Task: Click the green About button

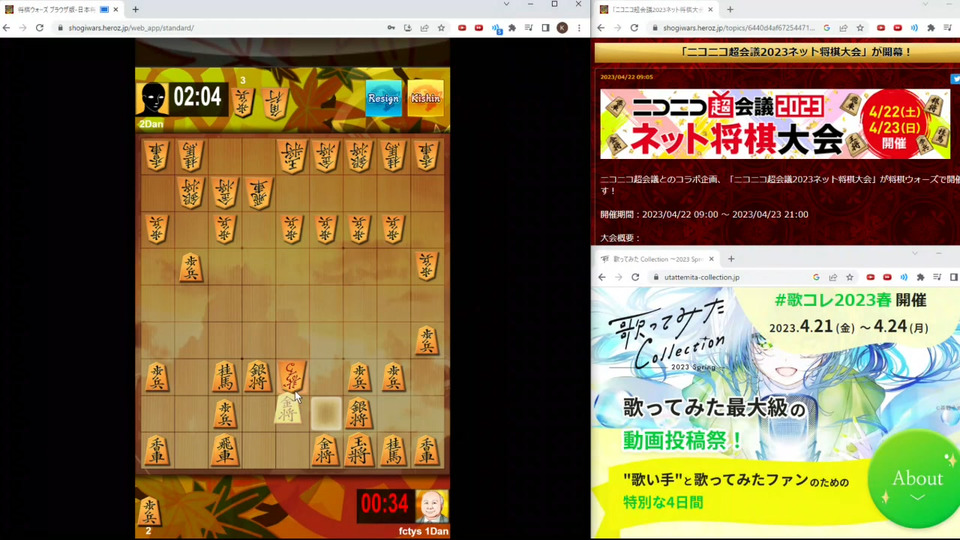Action: 916,480
